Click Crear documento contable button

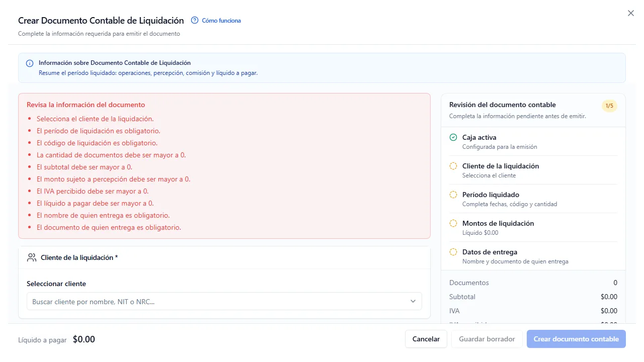pos(576,339)
